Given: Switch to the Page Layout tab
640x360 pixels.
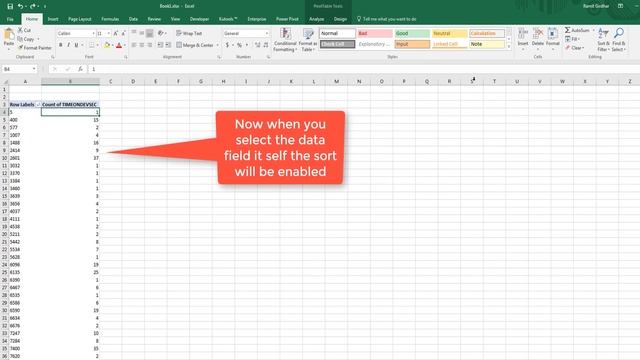Looking at the screenshot, I should point(80,19).
